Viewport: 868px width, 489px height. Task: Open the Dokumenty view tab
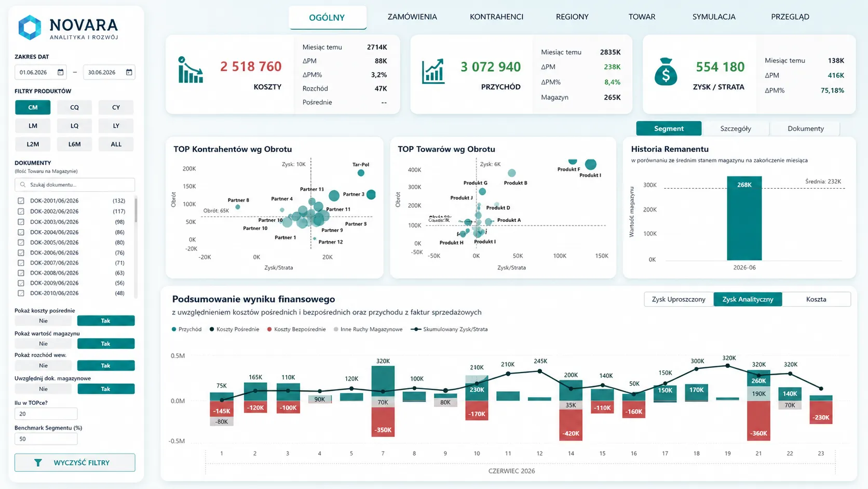tap(806, 128)
